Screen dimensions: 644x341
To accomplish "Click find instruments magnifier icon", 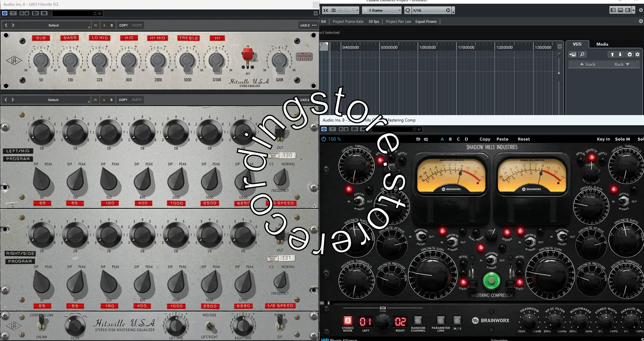I will tap(582, 54).
